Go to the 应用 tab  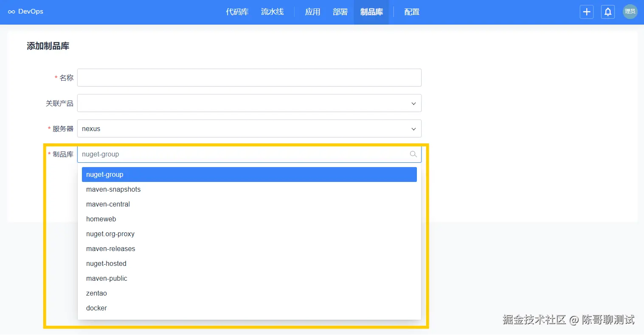[312, 12]
